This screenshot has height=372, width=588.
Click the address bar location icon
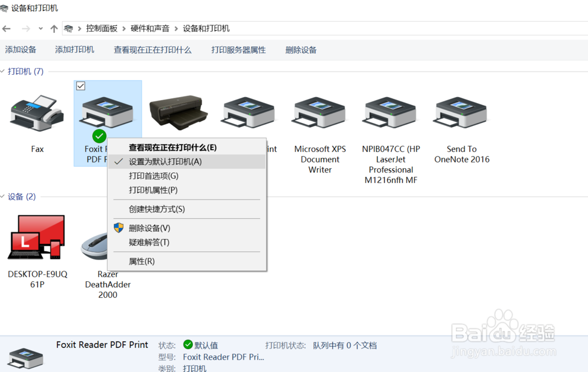pos(68,28)
